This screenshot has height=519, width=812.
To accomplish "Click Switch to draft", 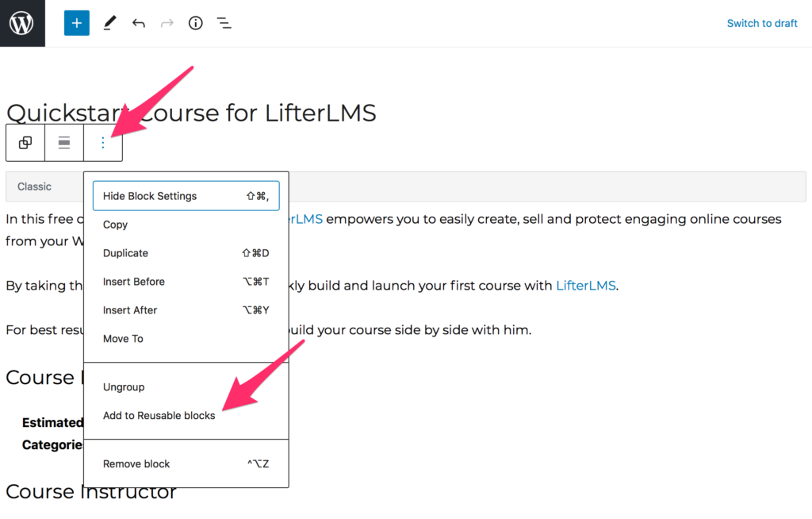I will coord(762,23).
